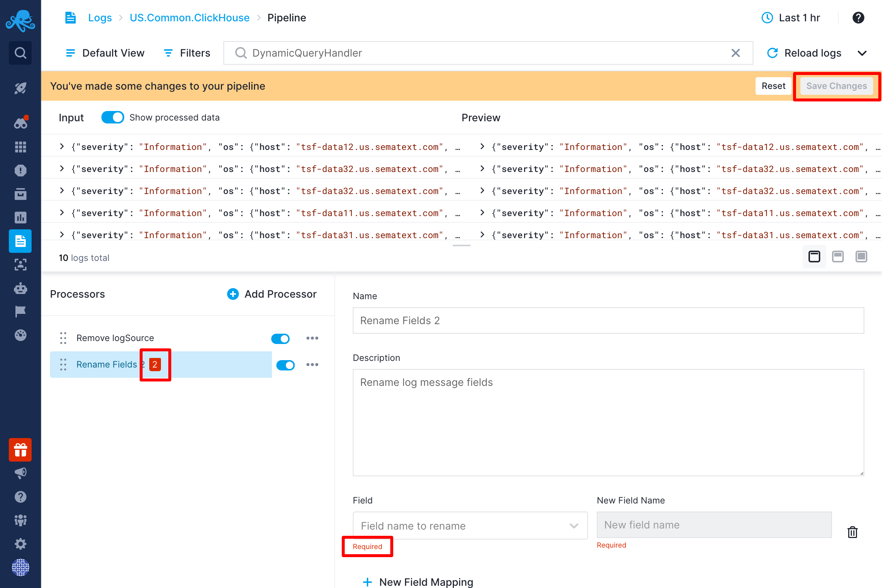Click the Reset button
882x588 pixels.
(x=773, y=86)
